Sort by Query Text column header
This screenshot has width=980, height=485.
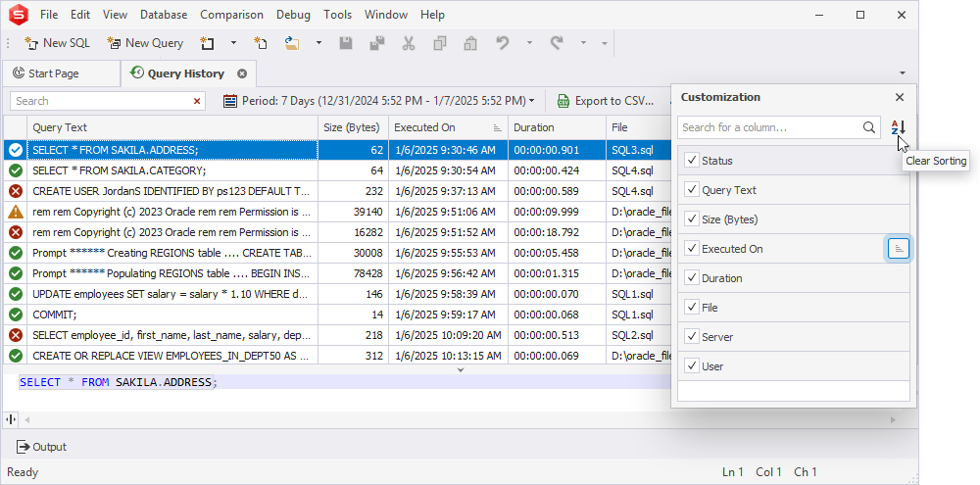[x=172, y=127]
